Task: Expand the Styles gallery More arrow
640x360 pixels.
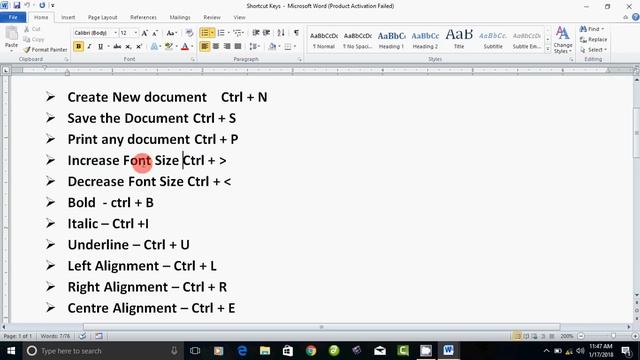Action: pyautogui.click(x=548, y=49)
